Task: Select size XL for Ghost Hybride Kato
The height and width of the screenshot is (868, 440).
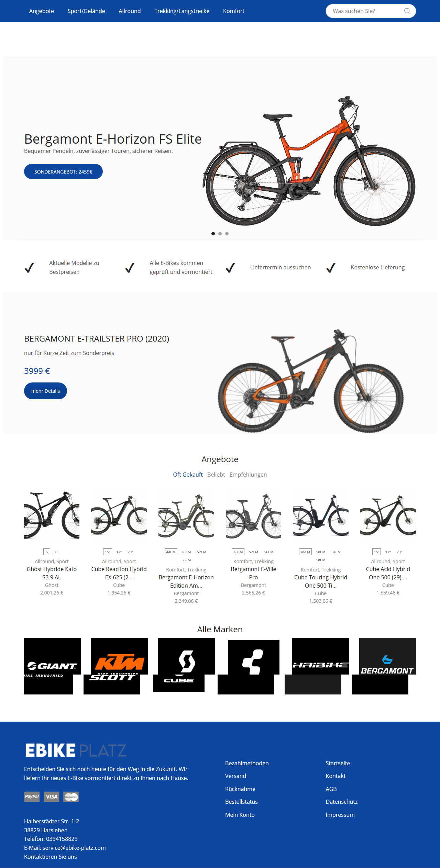Action: [56, 552]
